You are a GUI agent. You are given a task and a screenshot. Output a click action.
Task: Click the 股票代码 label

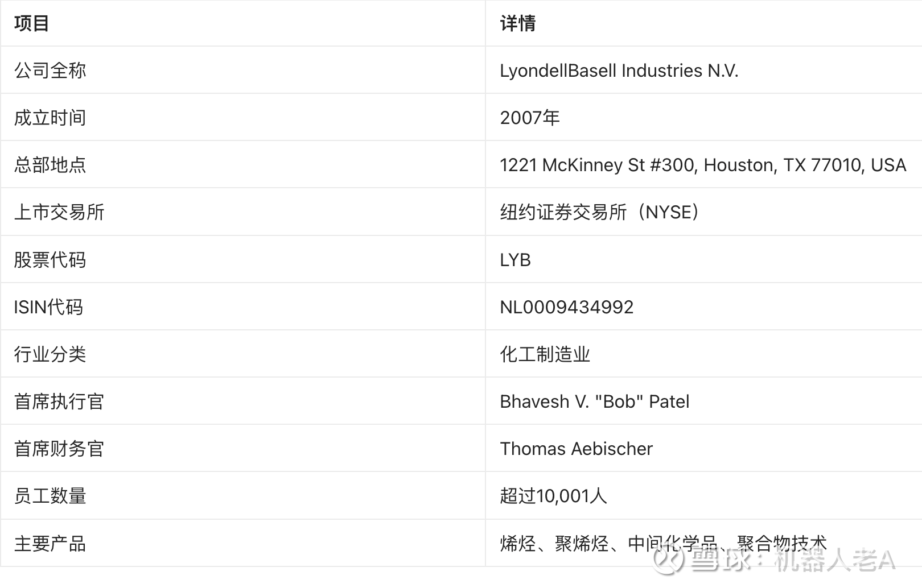[x=50, y=260]
